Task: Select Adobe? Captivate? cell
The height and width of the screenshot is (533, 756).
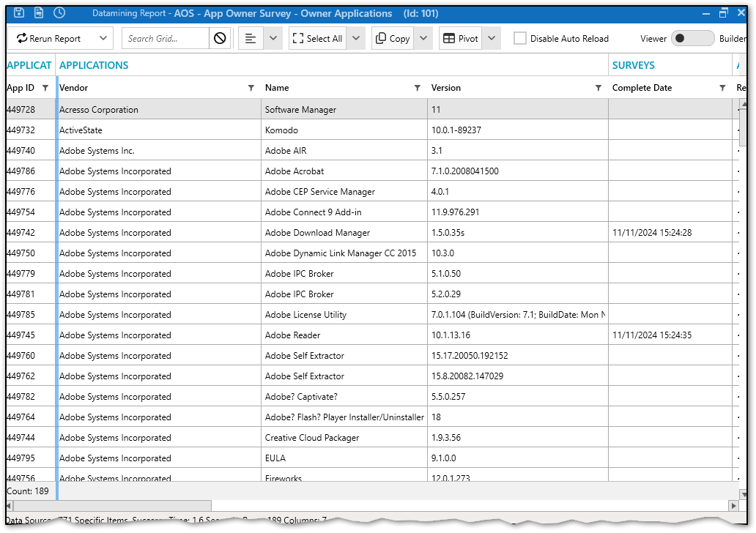Action: coord(344,397)
